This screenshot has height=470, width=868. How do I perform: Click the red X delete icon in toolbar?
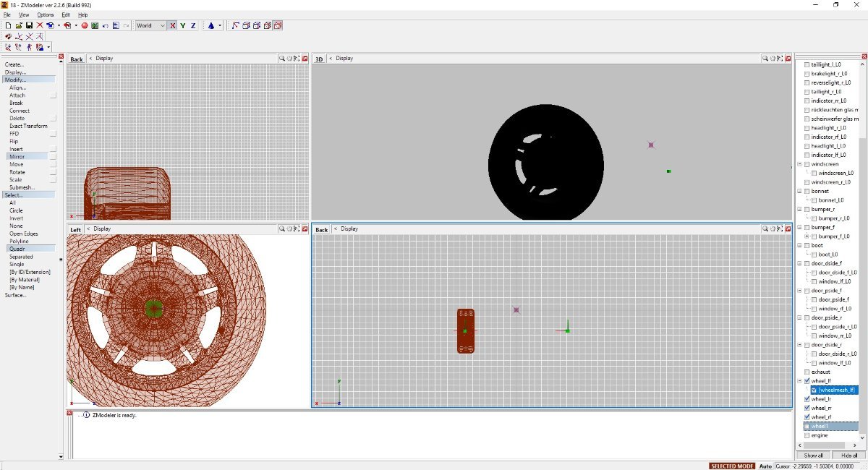[40, 25]
